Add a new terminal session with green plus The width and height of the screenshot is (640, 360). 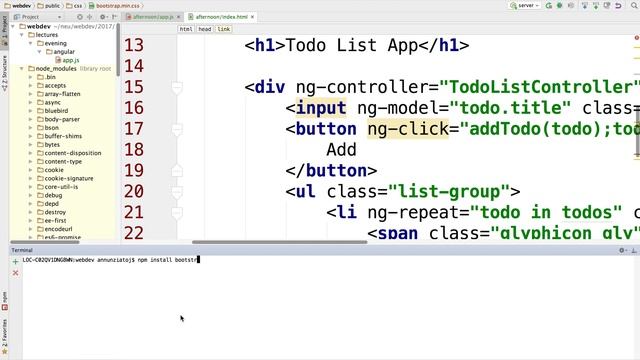point(16,262)
